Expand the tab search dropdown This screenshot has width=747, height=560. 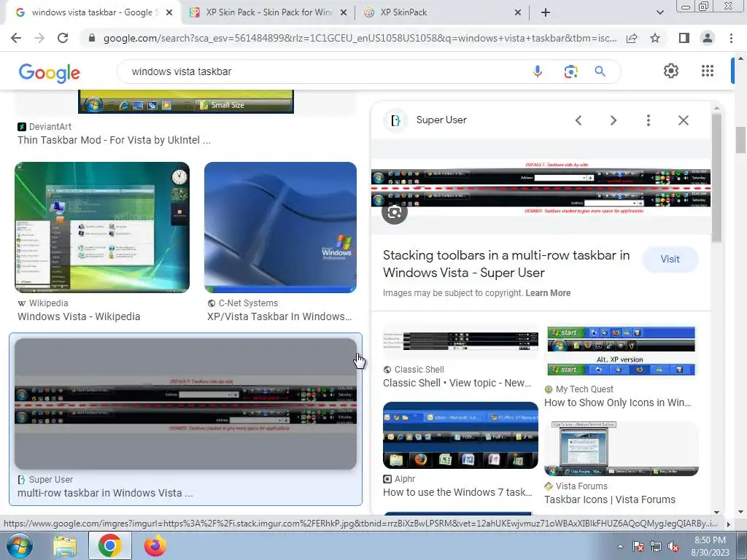[659, 12]
